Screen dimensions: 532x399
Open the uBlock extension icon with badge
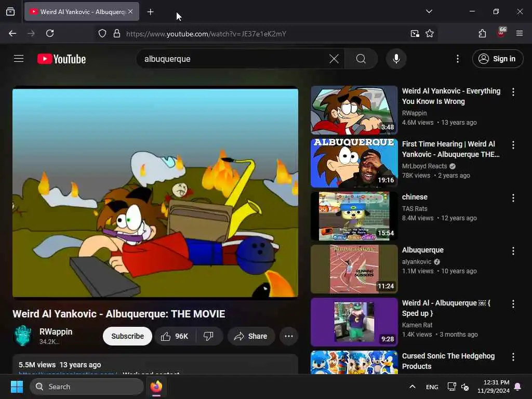[x=501, y=33]
